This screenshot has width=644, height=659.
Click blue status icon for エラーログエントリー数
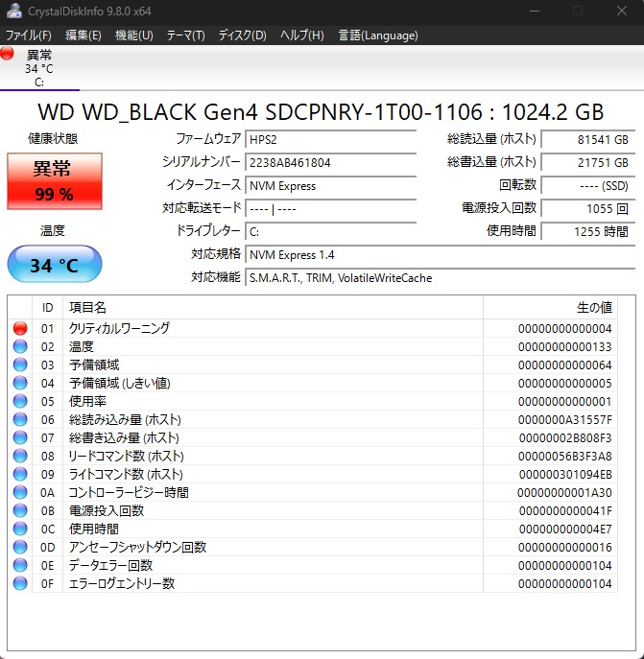pyautogui.click(x=20, y=583)
